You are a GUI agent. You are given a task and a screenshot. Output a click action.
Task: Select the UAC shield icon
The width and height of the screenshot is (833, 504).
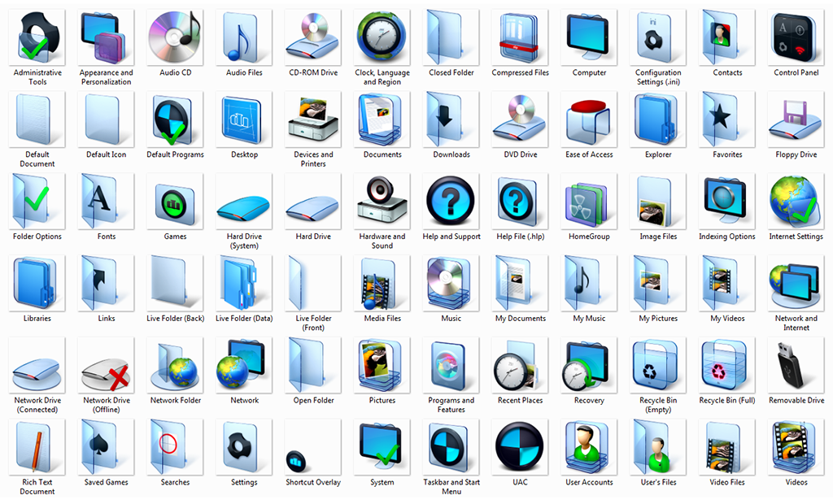pyautogui.click(x=520, y=449)
